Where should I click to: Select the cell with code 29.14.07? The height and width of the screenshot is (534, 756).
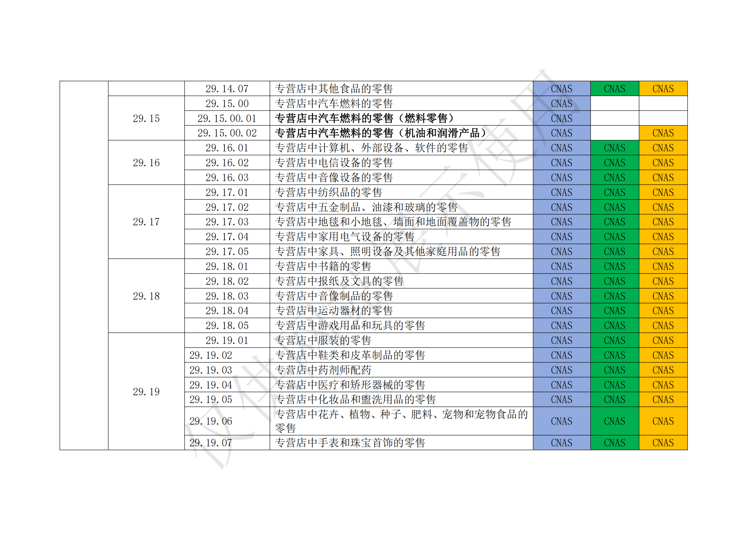pos(227,89)
